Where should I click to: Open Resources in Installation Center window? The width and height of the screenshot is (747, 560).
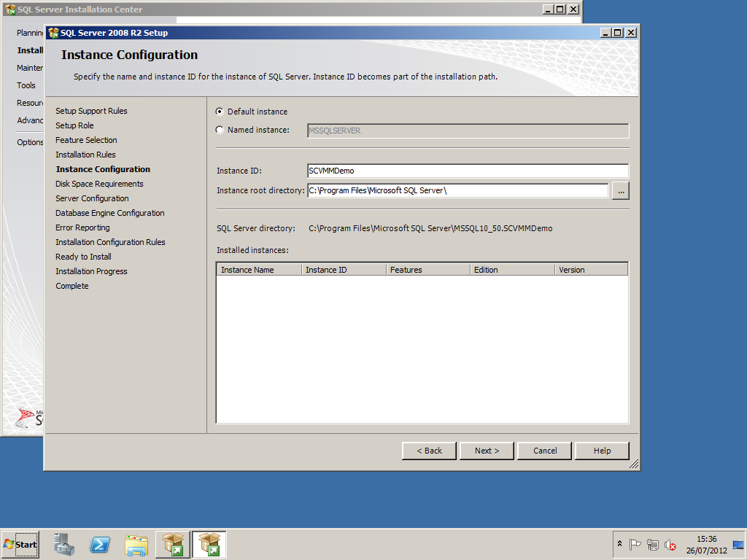[x=29, y=103]
